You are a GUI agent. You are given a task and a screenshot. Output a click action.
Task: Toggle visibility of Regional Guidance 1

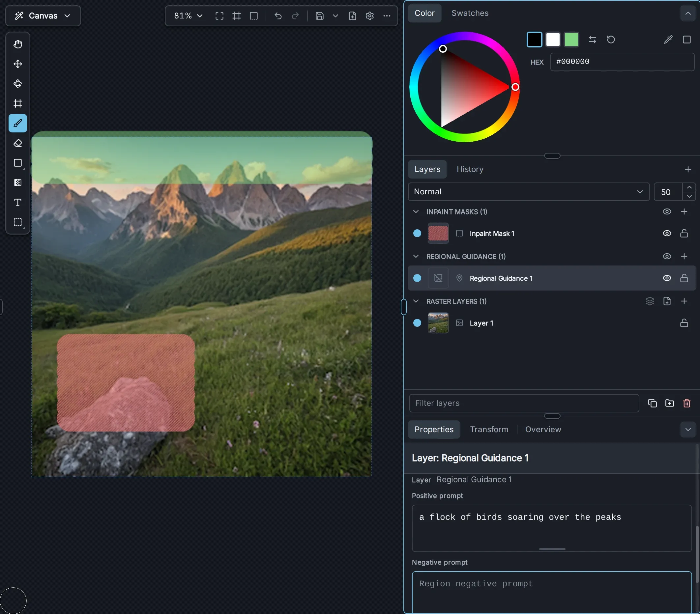point(667,278)
